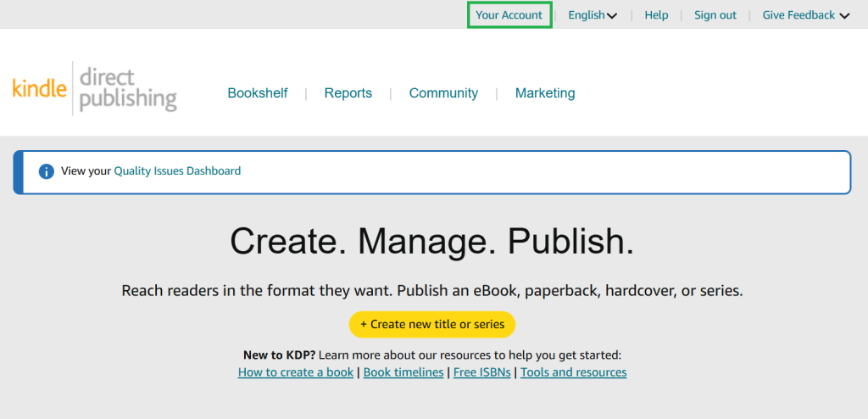Screen dimensions: 868x419
Task: Go to the Bookshelf tab
Action: click(258, 93)
